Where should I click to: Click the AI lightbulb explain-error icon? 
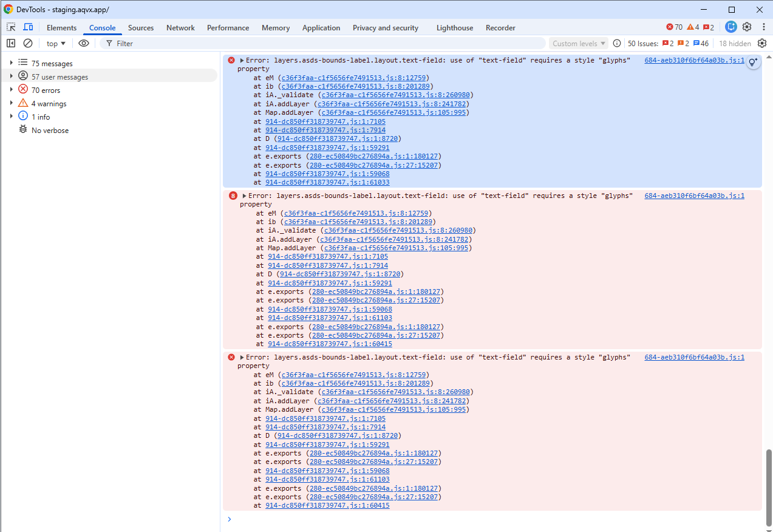coord(753,62)
